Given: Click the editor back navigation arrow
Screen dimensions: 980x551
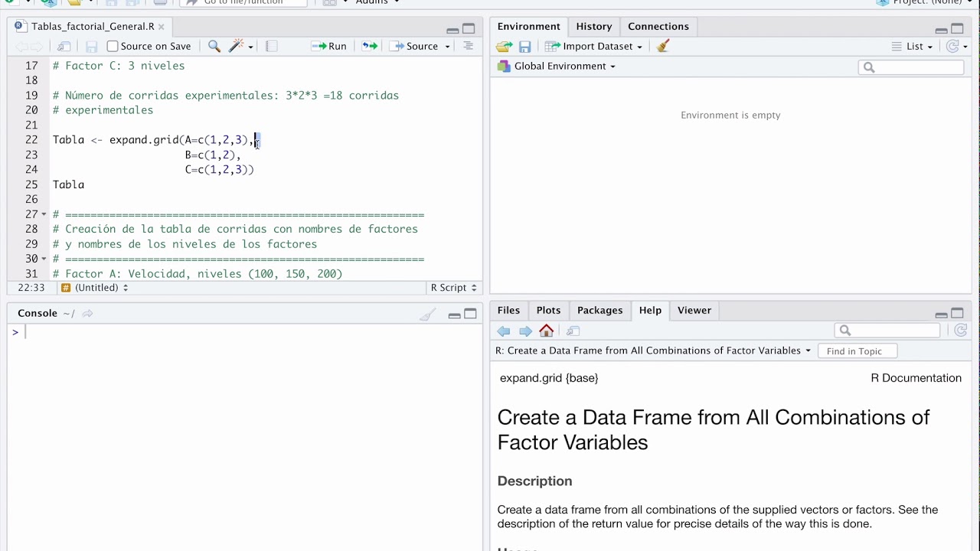Looking at the screenshot, I should (21, 47).
